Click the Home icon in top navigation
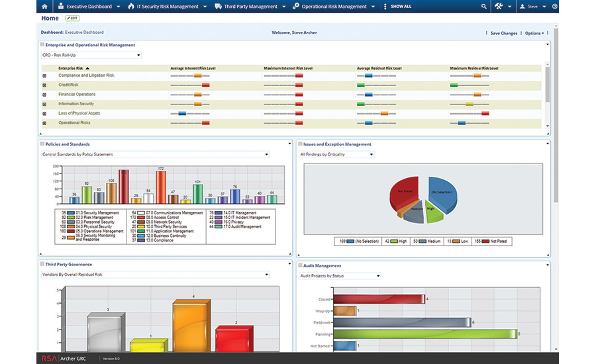This screenshot has height=364, width=596. click(44, 6)
